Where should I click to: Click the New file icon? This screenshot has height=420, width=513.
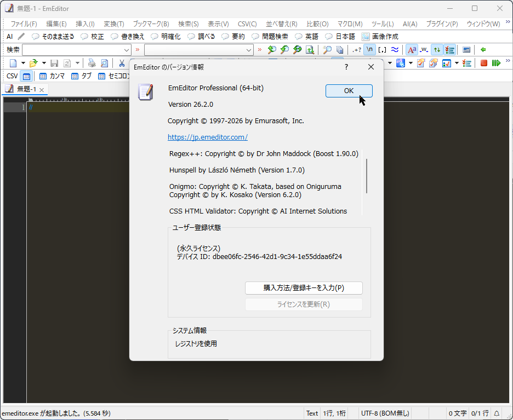[13, 63]
